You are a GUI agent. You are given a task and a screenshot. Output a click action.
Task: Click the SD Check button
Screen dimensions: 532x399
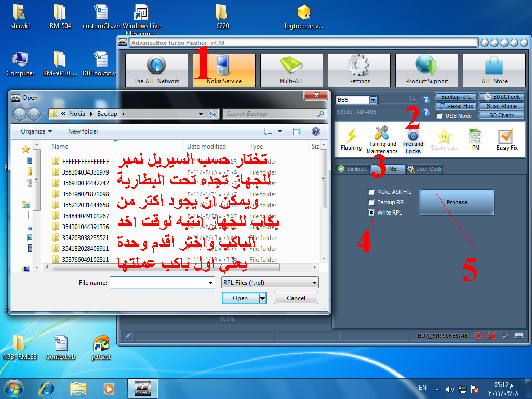click(501, 116)
